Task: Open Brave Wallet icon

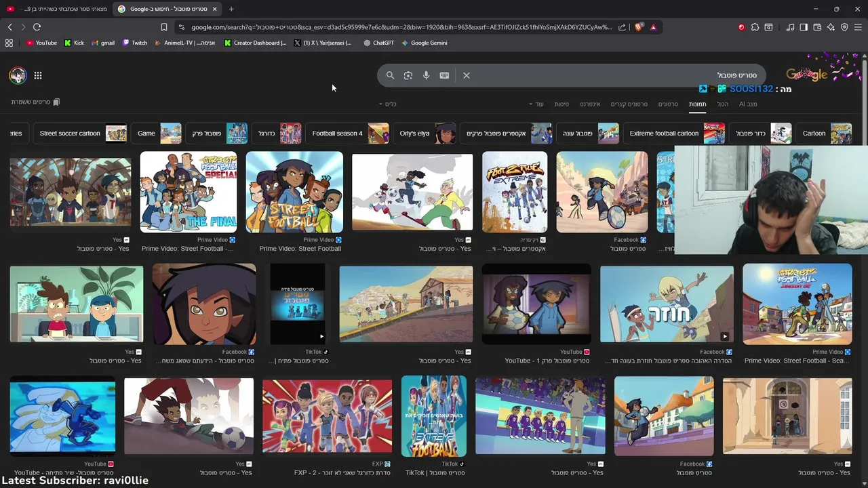Action: pos(817,27)
